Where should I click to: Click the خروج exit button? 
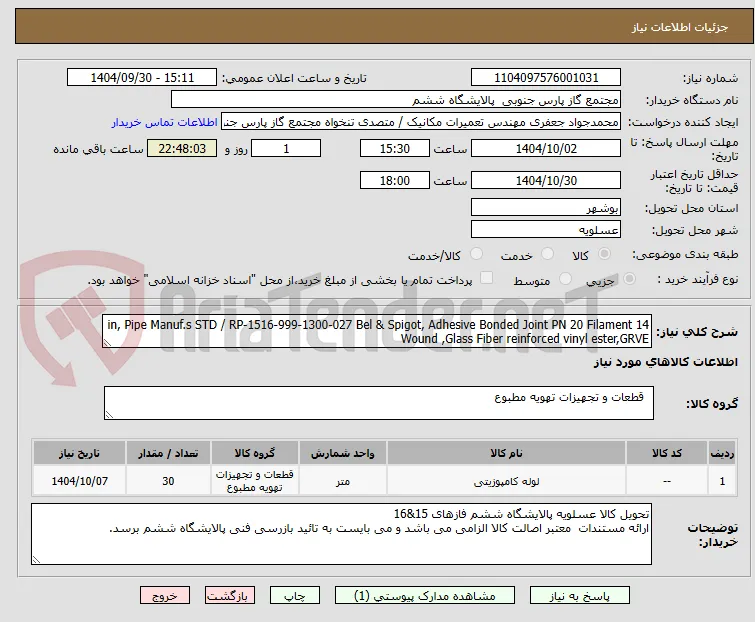(x=165, y=596)
